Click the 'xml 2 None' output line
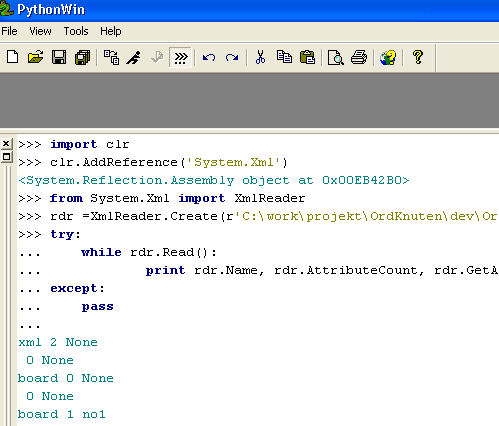 (x=58, y=342)
